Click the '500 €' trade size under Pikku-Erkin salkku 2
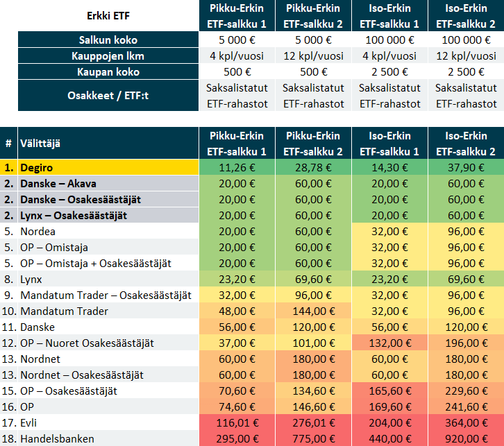504x446 pixels. coord(313,72)
